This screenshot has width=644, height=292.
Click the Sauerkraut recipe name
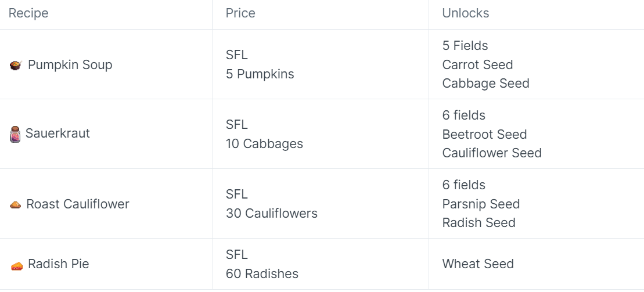[x=57, y=133]
